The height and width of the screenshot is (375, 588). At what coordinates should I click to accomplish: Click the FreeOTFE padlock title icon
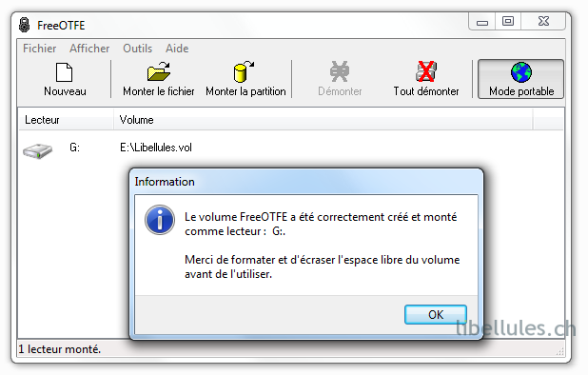25,25
